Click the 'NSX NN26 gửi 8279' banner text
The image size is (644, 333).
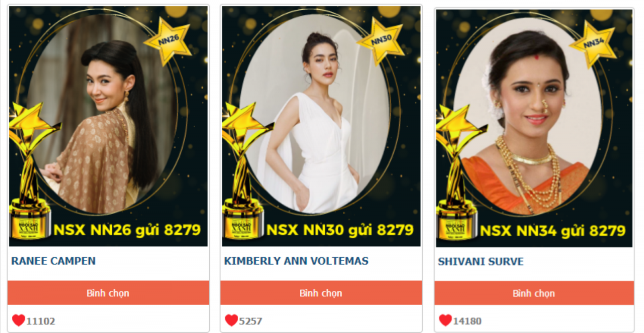point(127,230)
